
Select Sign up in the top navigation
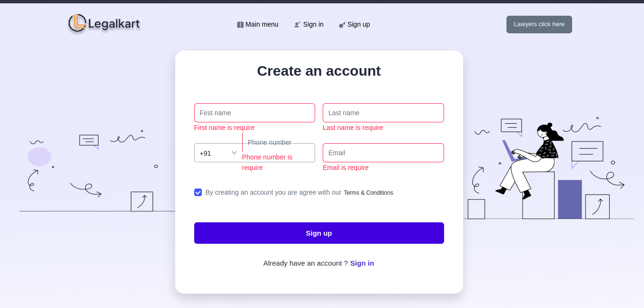point(358,24)
